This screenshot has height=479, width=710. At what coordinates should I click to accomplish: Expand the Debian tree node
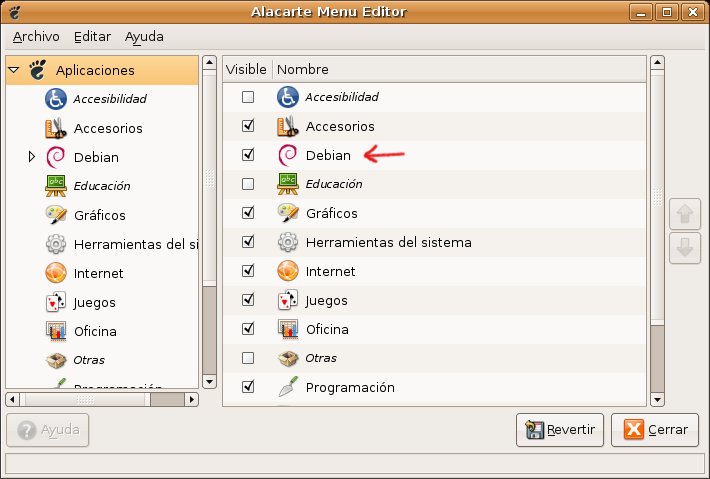(32, 157)
